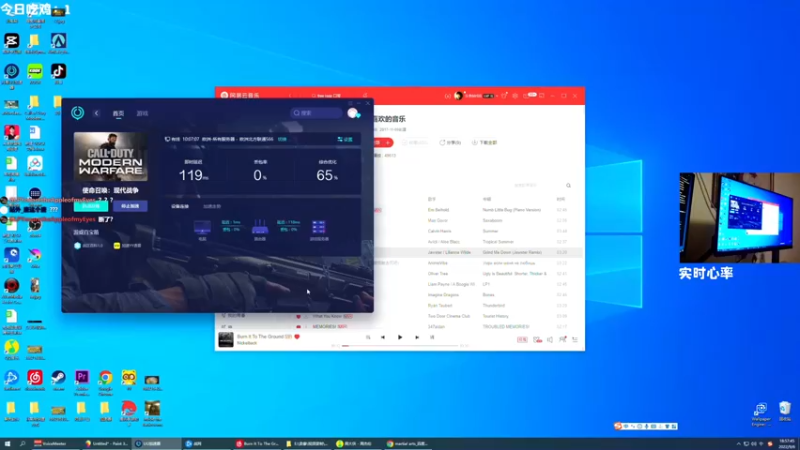Click the accelerator app logo icon
800x450 pixels.
pyautogui.click(x=78, y=113)
